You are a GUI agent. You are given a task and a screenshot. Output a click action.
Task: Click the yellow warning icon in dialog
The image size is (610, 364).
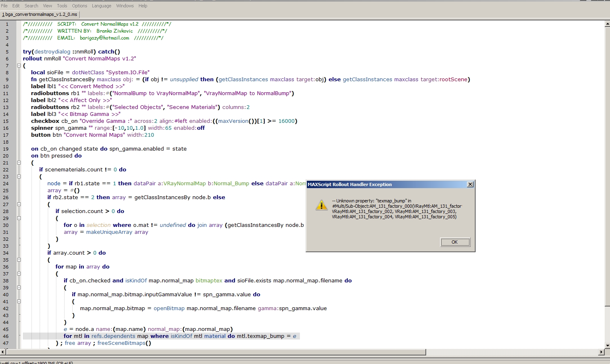pos(322,205)
